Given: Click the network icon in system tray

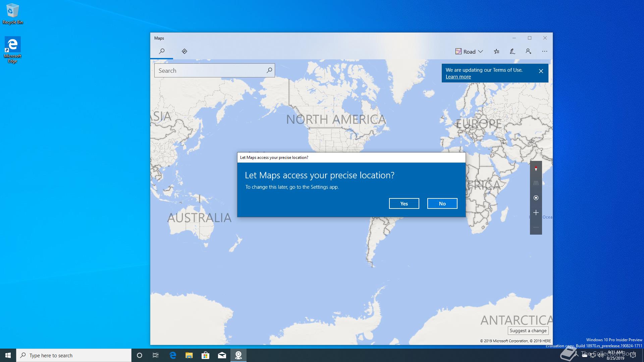Looking at the screenshot, I should pos(593,356).
